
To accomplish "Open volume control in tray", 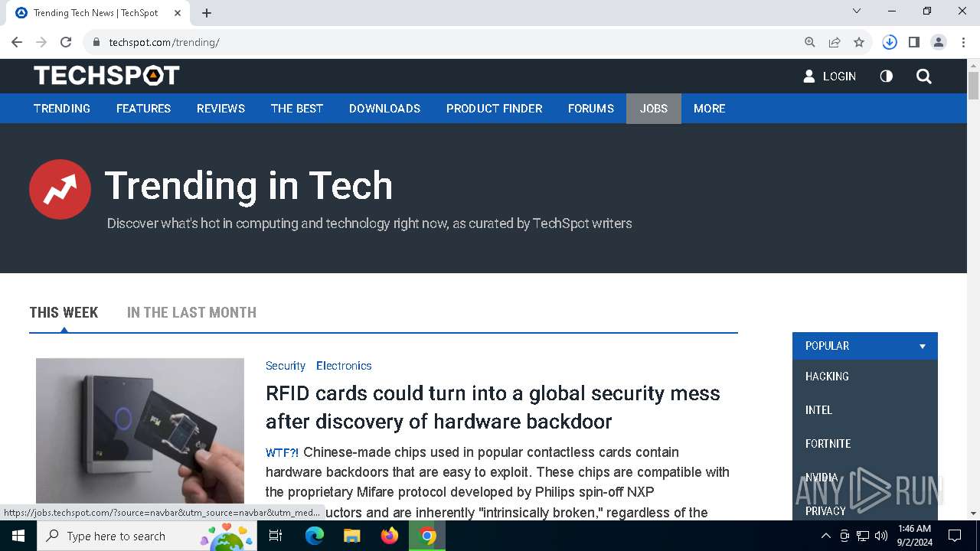I will 881,536.
